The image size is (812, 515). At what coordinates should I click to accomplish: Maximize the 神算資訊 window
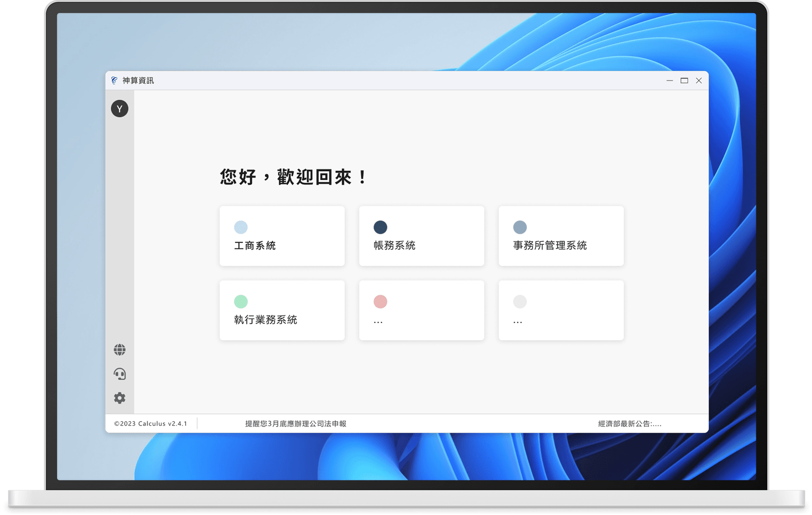tap(684, 80)
